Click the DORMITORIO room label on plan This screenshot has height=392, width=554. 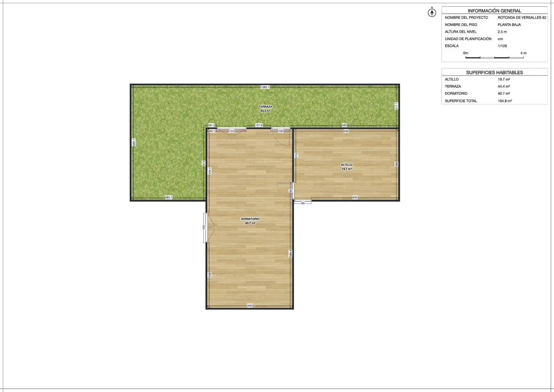click(x=250, y=221)
